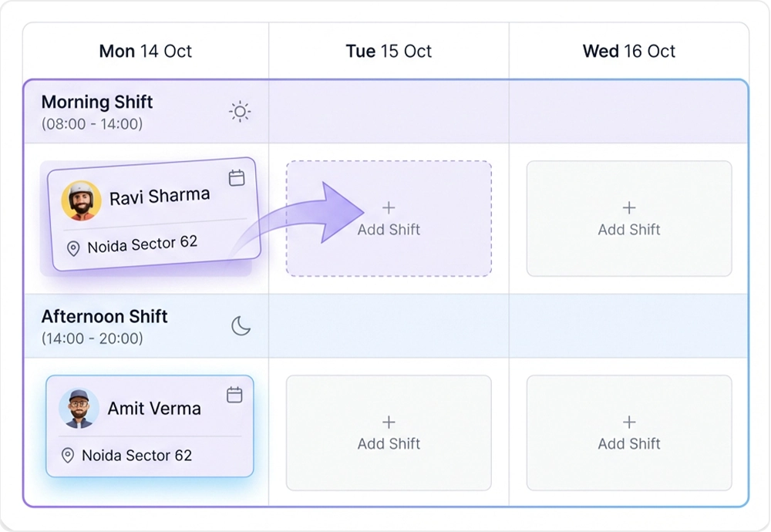The height and width of the screenshot is (532, 771).
Task: Click the calendar icon on Amit Verma's card
Action: (234, 395)
